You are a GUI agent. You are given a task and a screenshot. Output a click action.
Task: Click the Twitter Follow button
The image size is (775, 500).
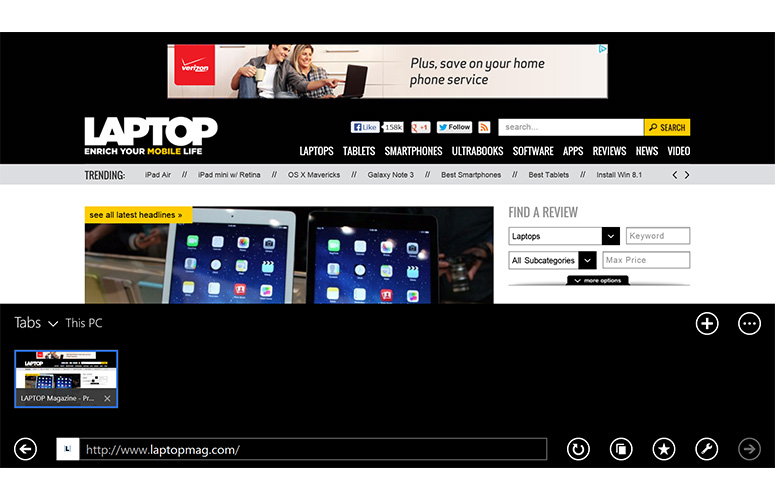tap(454, 127)
